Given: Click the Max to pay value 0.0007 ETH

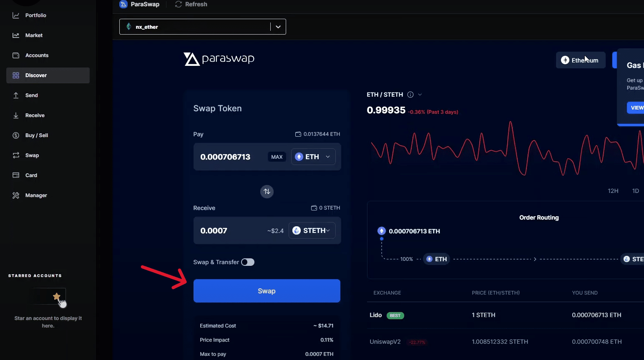Looking at the screenshot, I should click(319, 354).
